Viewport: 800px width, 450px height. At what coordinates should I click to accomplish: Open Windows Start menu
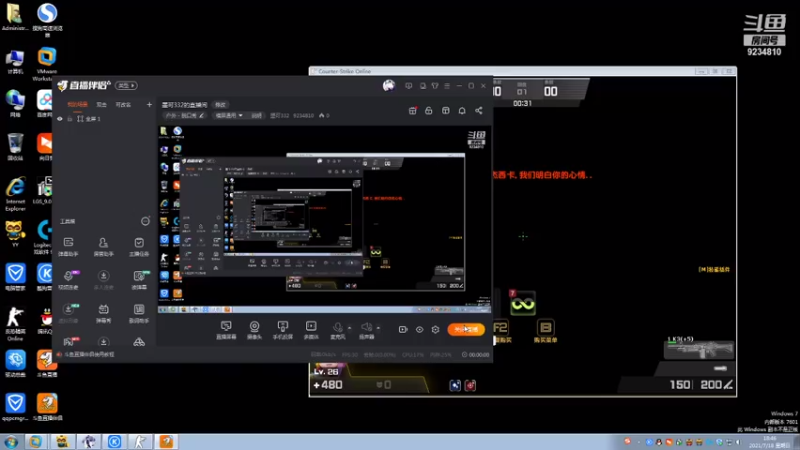click(x=11, y=441)
